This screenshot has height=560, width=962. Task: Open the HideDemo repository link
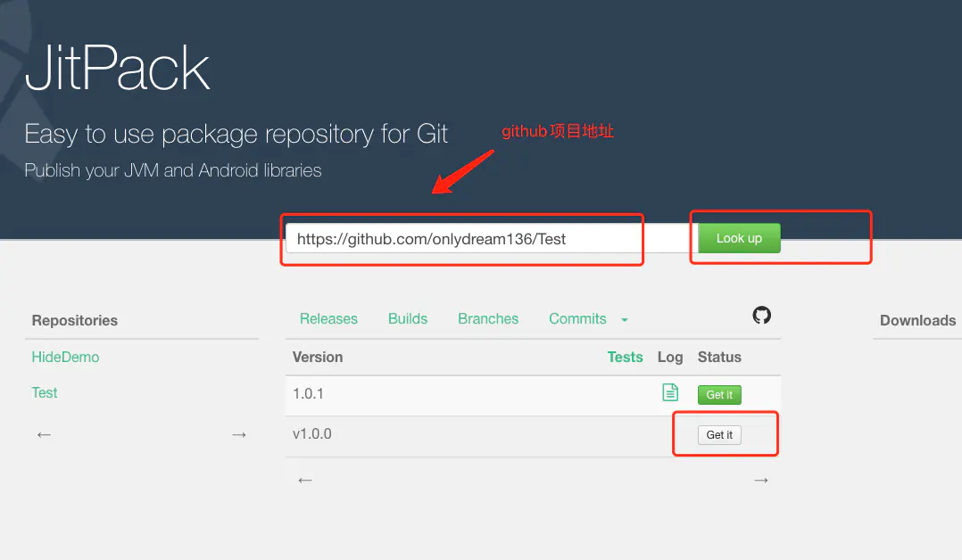tap(65, 357)
